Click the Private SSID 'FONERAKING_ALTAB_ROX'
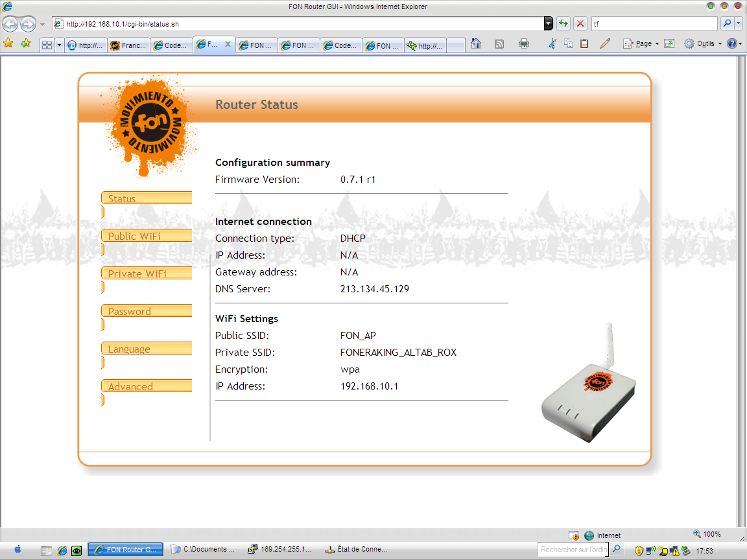Viewport: 747px width, 560px height. click(x=398, y=353)
